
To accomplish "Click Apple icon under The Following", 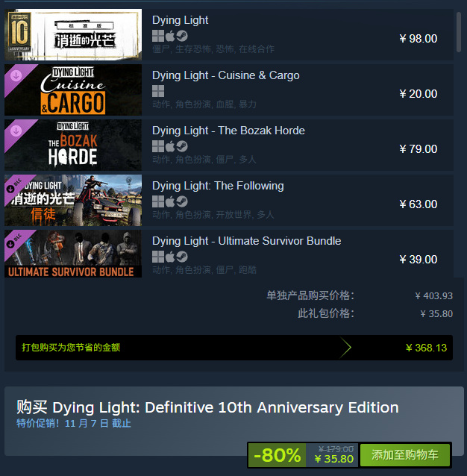I will [170, 201].
